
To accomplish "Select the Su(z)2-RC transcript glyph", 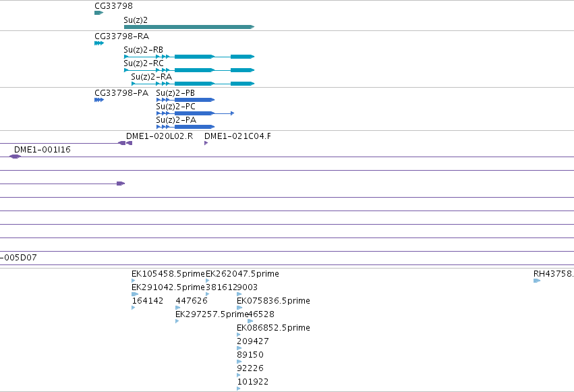I will pyautogui.click(x=190, y=70).
